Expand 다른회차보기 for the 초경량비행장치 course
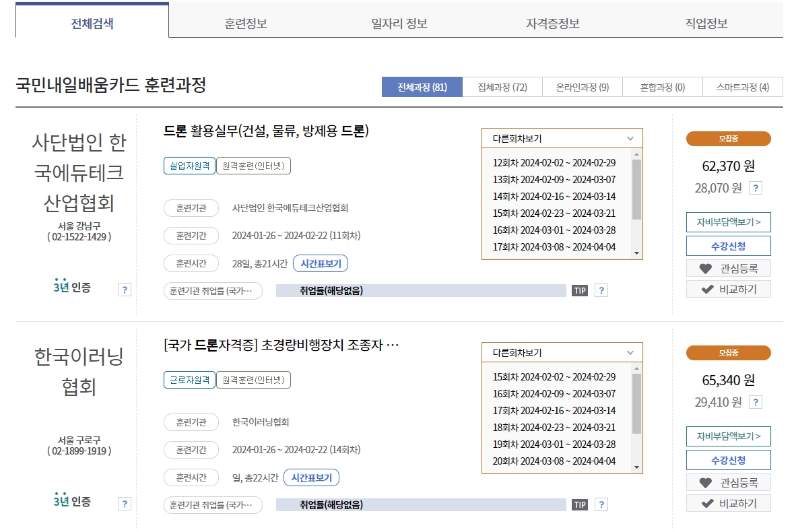 (x=562, y=352)
